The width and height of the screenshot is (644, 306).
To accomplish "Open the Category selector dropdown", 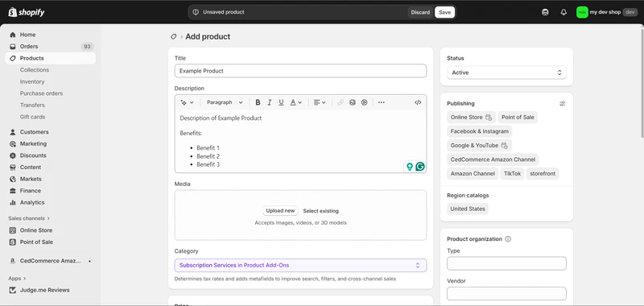I will 300,266.
